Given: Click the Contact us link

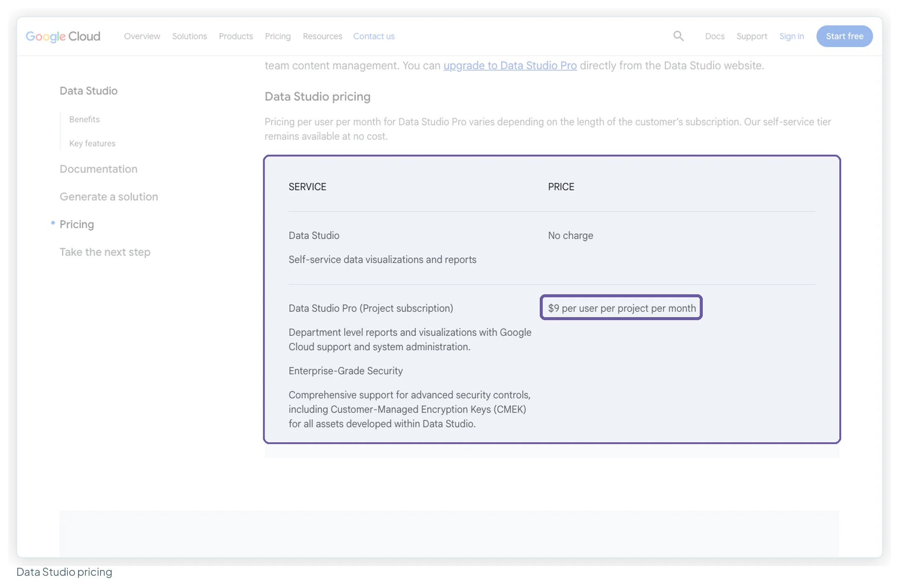Looking at the screenshot, I should pyautogui.click(x=374, y=36).
